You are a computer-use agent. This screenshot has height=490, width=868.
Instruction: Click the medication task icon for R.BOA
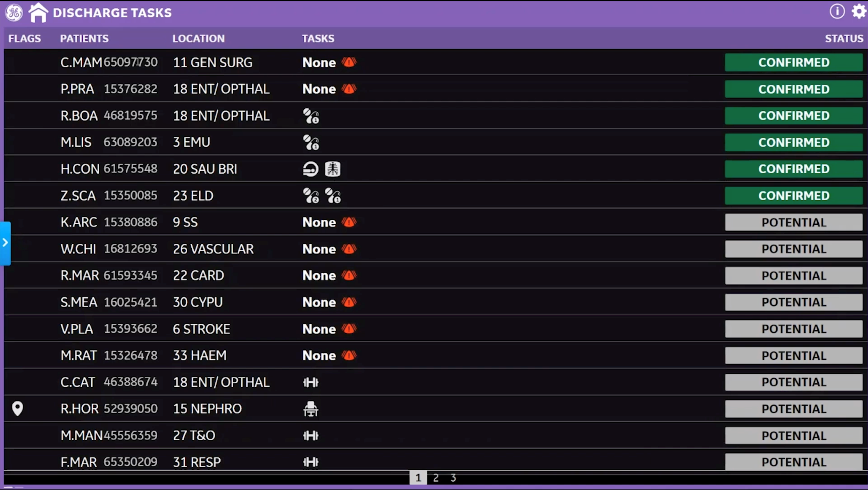311,116
